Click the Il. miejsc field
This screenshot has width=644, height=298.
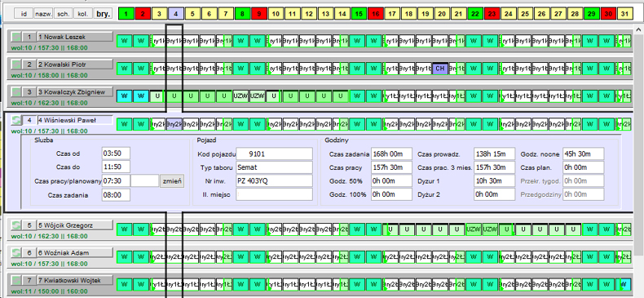(275, 194)
